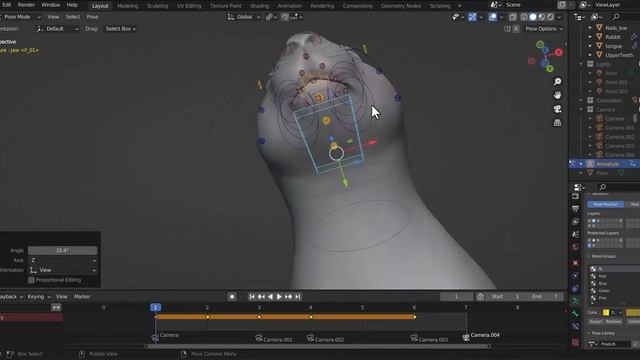Switch to the Animation workspace tab
This screenshot has height=360, width=640.
coord(289,6)
